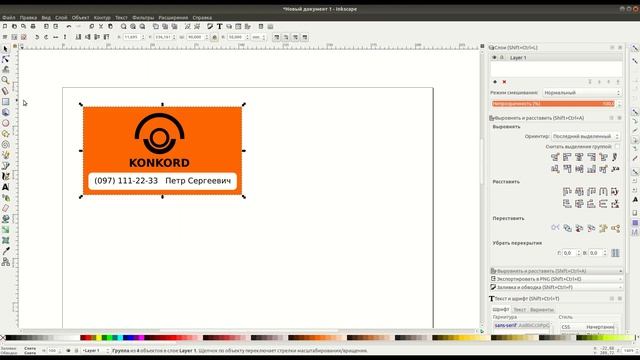This screenshot has height=360, width=640.
Task: Open the Правка menu
Action: (x=28, y=18)
